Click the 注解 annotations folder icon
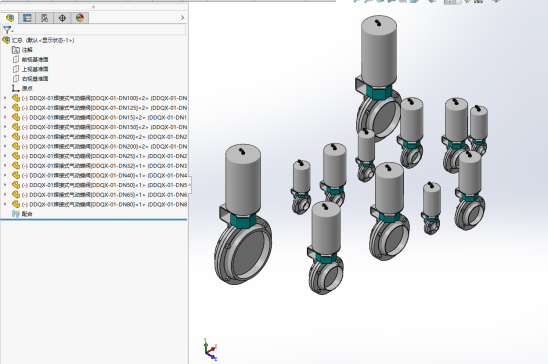 16,50
